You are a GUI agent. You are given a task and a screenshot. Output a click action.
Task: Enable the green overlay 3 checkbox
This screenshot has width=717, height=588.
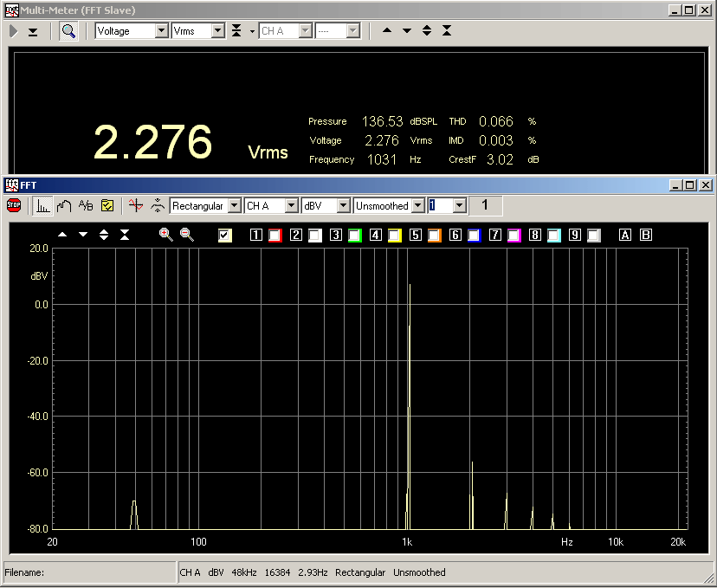click(x=355, y=236)
